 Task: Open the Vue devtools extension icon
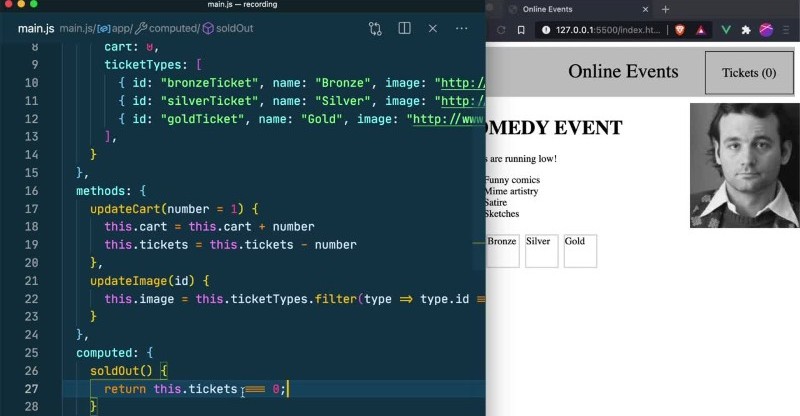coord(726,30)
